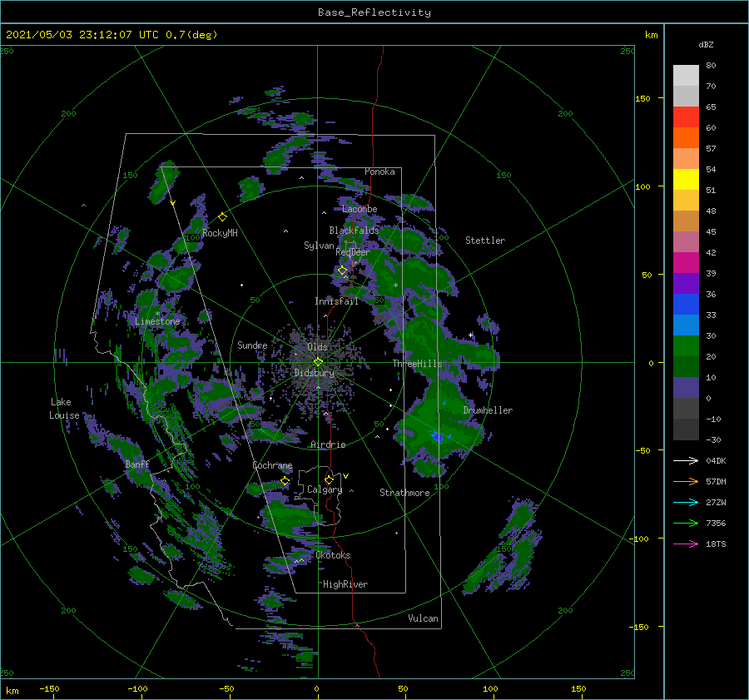Click the green 7356 arrow in legend

pos(686,524)
